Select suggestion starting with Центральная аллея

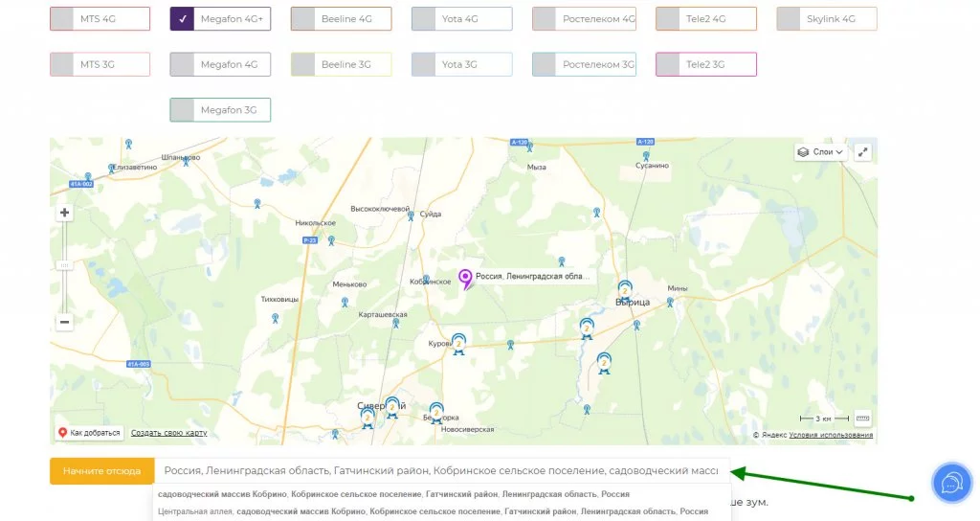click(x=434, y=511)
